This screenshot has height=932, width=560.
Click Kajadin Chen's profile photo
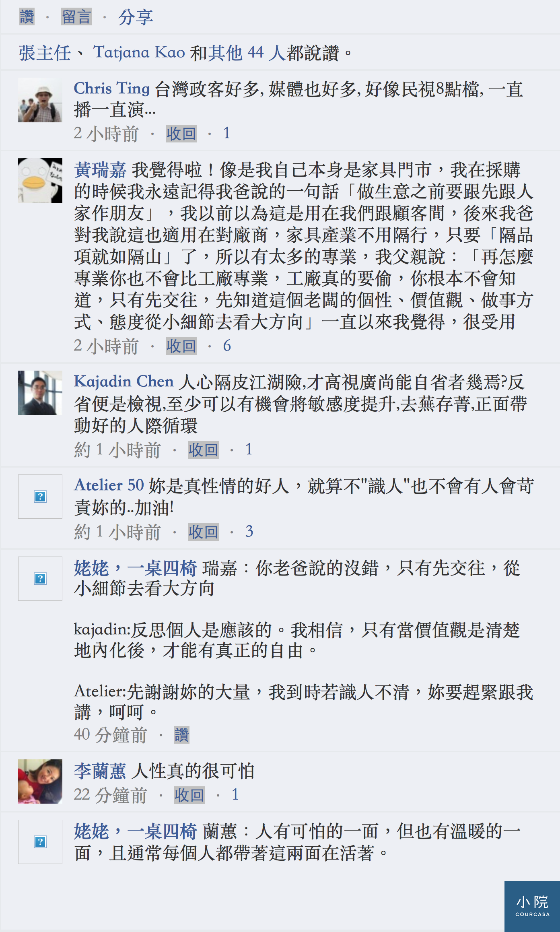click(x=40, y=393)
